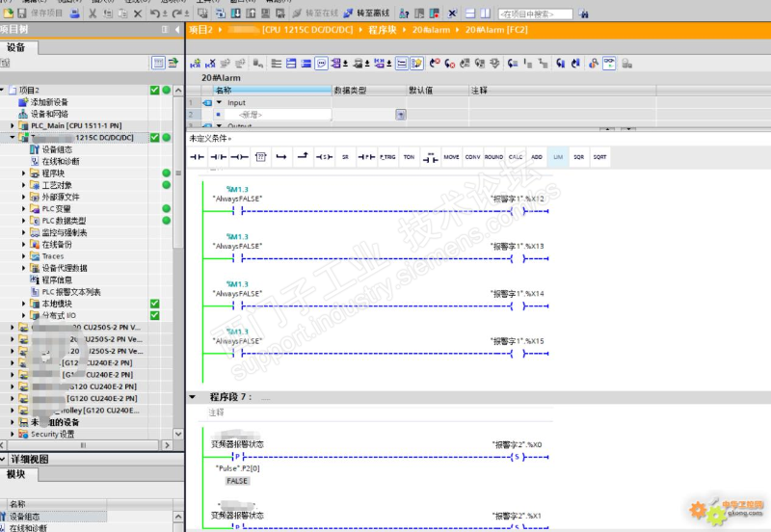Insert the SQRT instruction
Screen dimensions: 771x532
(599, 157)
